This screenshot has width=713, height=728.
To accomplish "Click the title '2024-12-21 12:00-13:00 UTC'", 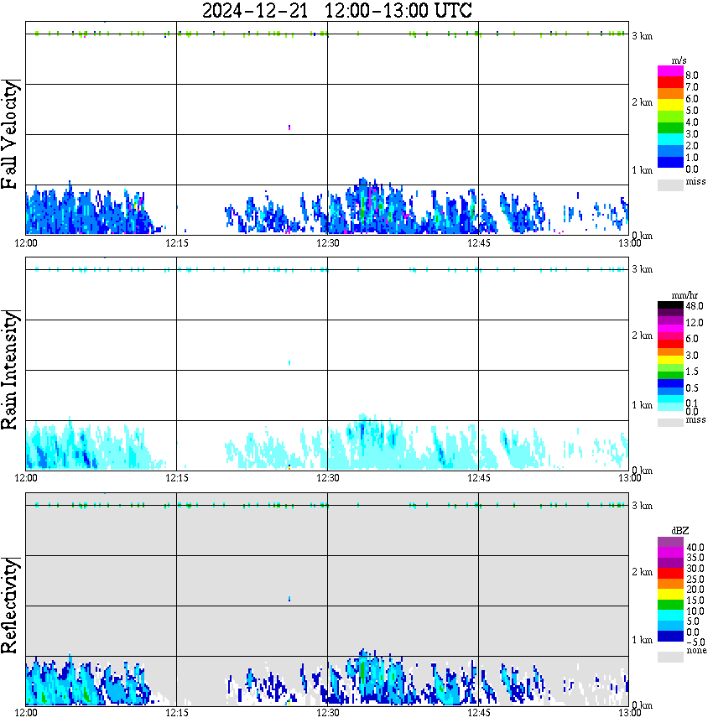I will click(x=336, y=10).
